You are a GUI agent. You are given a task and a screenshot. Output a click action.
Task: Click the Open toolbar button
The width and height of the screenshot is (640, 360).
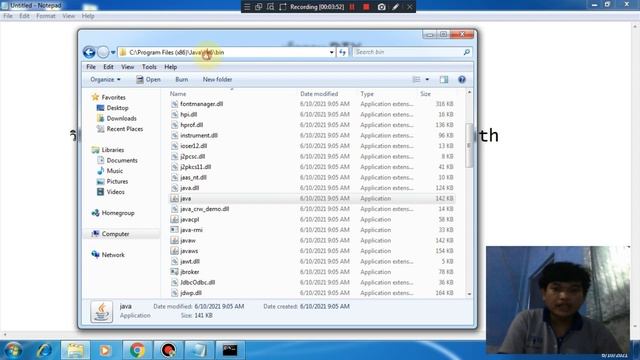click(148, 80)
